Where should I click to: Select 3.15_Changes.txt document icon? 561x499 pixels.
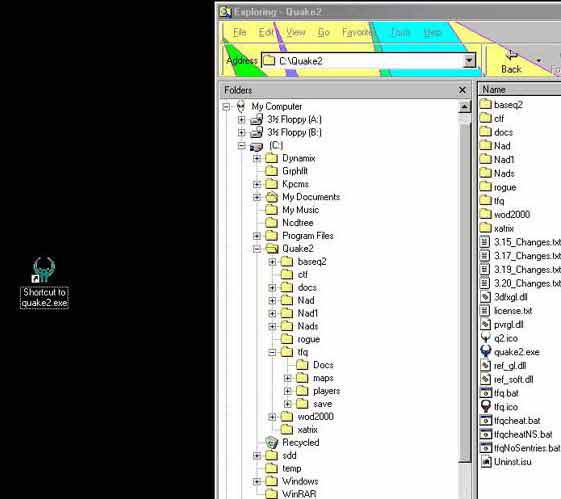click(x=486, y=242)
